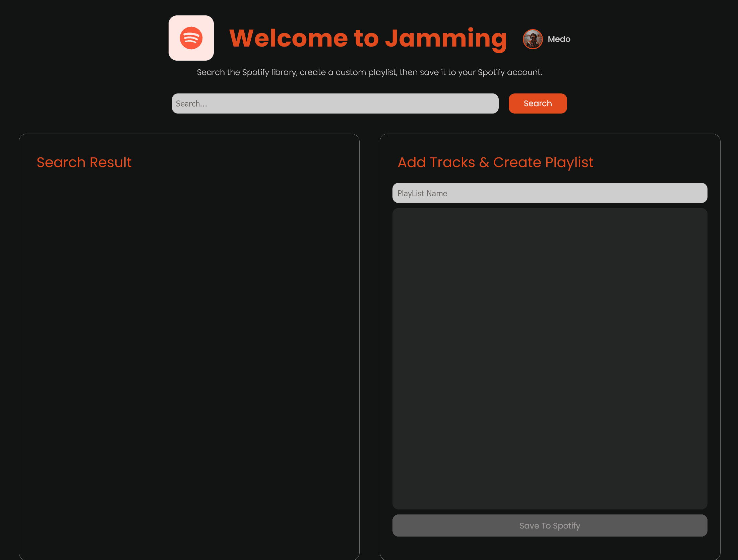Click the Add Tracks & Create Playlist heading
The height and width of the screenshot is (560, 738).
[x=495, y=162]
